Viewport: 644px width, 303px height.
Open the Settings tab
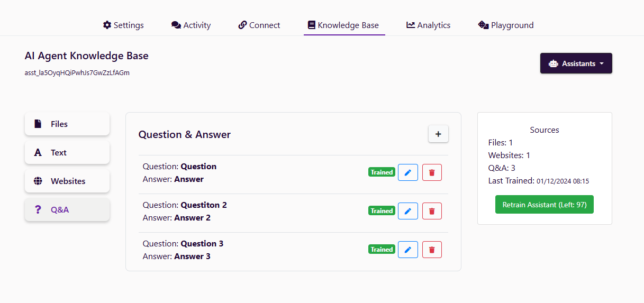123,25
